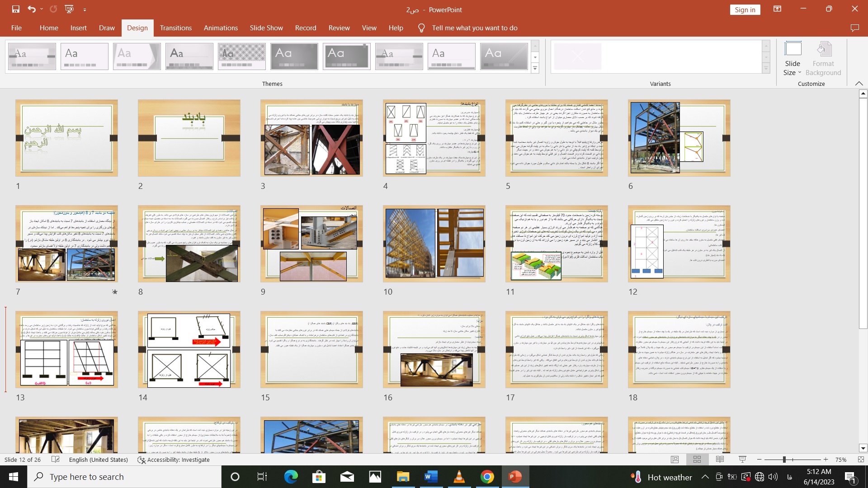Click Reading View icon in status bar
This screenshot has width=868, height=488.
click(720, 460)
